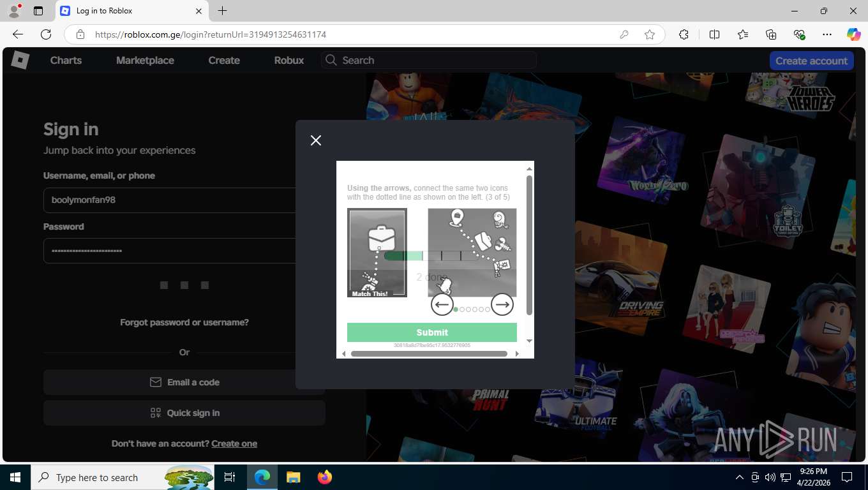
Task: Open Microsoft Edge from taskbar
Action: (262, 477)
